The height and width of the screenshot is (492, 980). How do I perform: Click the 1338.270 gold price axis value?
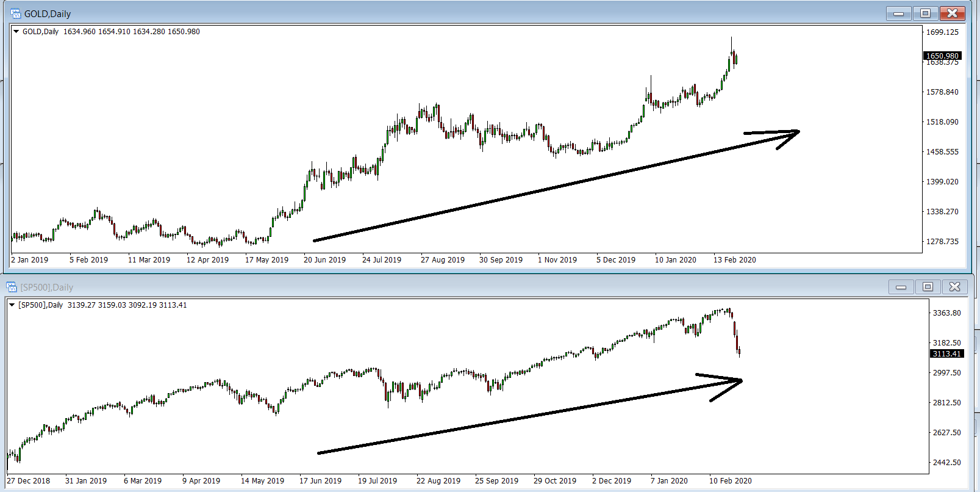(x=942, y=212)
